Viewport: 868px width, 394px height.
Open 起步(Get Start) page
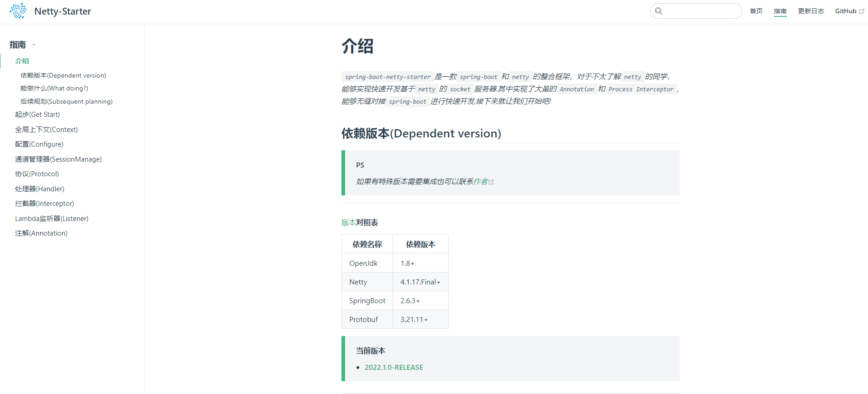37,115
